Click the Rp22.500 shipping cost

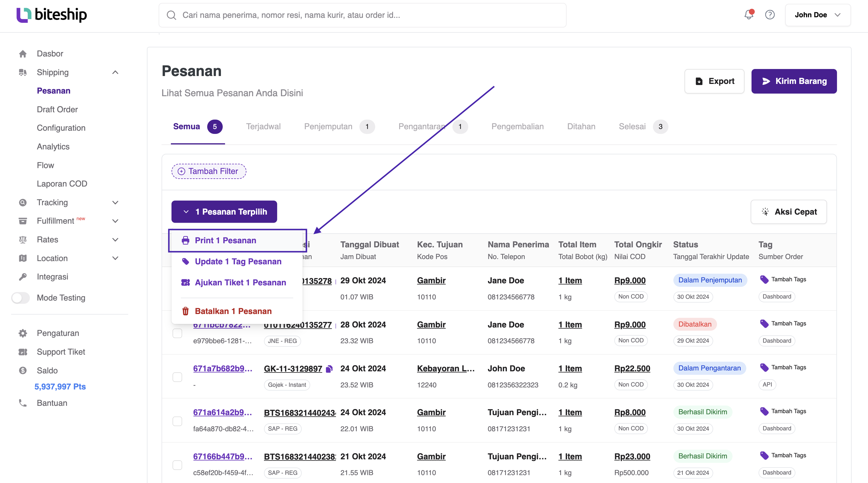click(632, 369)
